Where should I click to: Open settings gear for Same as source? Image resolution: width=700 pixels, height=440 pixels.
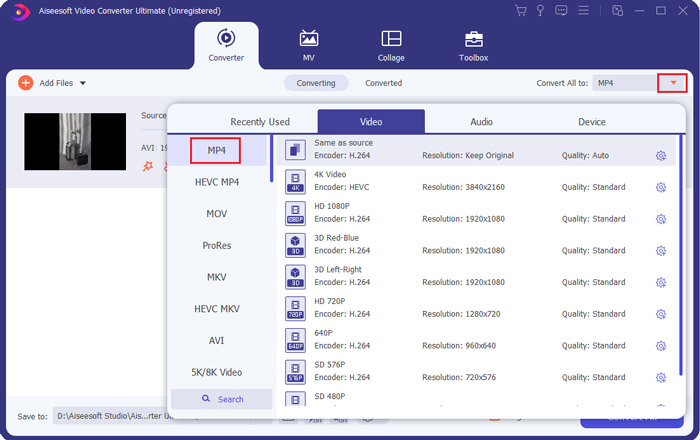click(661, 155)
